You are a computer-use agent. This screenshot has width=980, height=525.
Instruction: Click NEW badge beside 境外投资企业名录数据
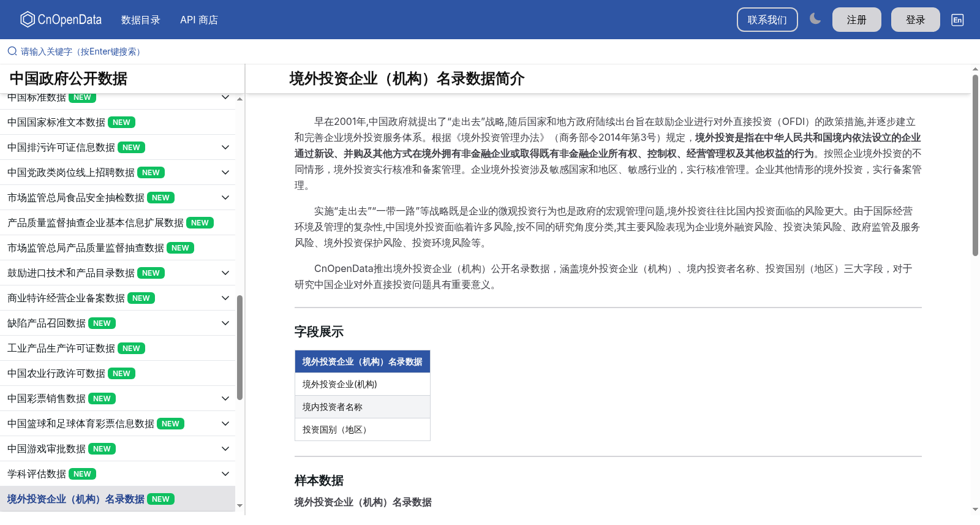coord(160,499)
